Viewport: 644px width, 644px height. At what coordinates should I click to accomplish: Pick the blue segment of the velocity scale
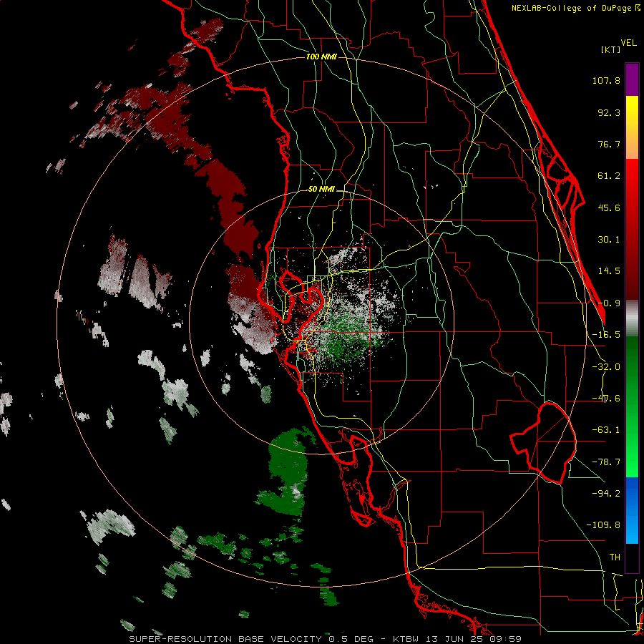pyautogui.click(x=632, y=510)
